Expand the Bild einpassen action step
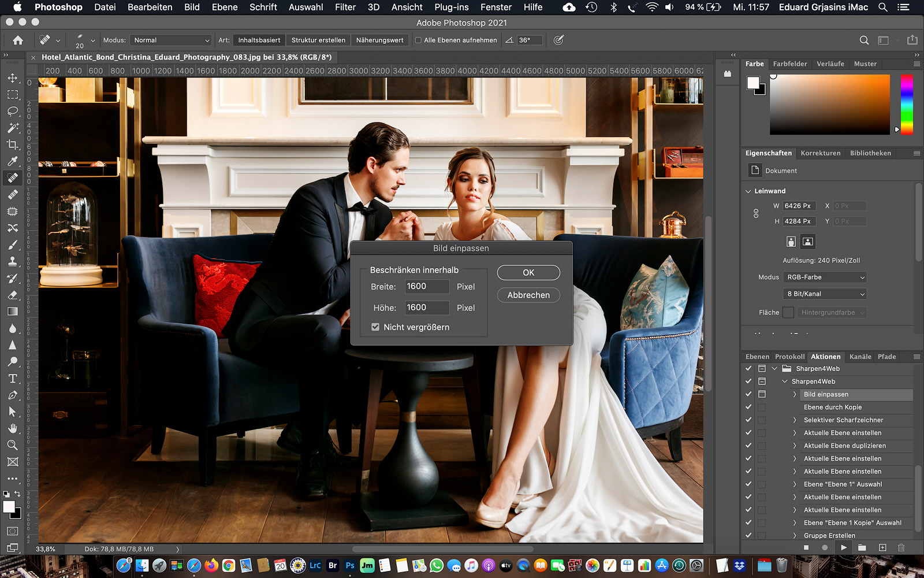The image size is (924, 578). (795, 394)
